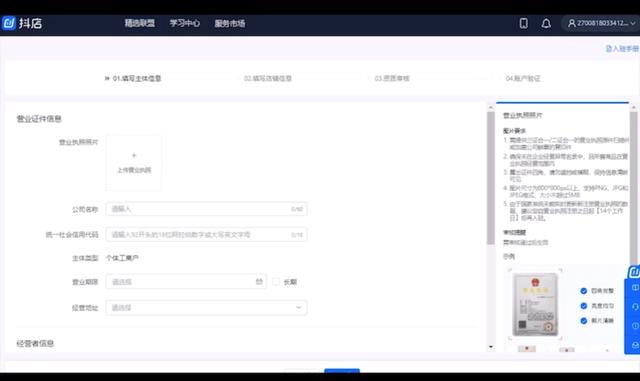Click the plus icon to upload license
This screenshot has height=381, width=640.
[134, 155]
